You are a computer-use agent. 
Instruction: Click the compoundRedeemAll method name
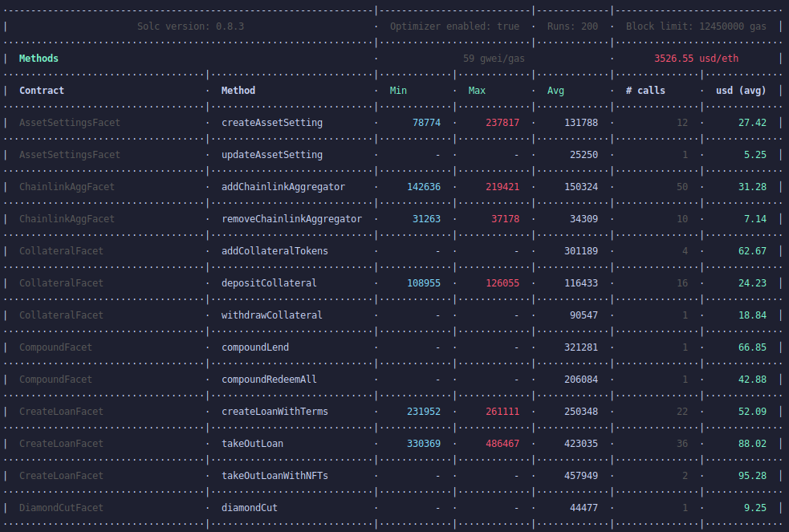pos(269,380)
